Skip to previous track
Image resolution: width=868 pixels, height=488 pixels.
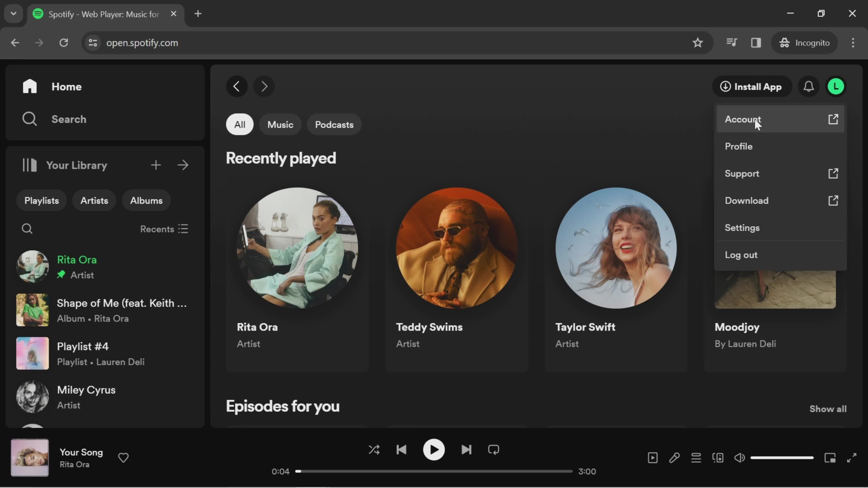tap(401, 450)
